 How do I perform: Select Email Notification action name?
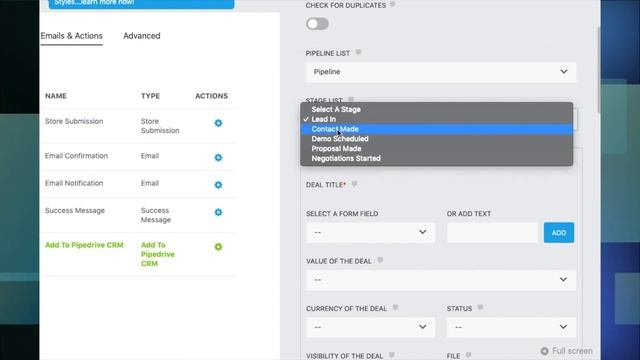pos(74,183)
